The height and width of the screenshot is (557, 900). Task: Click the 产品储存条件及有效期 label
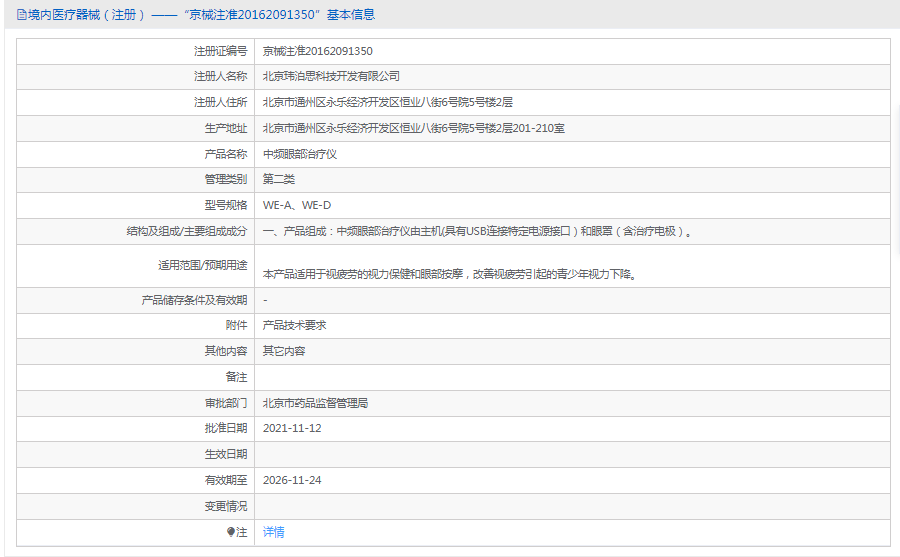pyautogui.click(x=194, y=300)
